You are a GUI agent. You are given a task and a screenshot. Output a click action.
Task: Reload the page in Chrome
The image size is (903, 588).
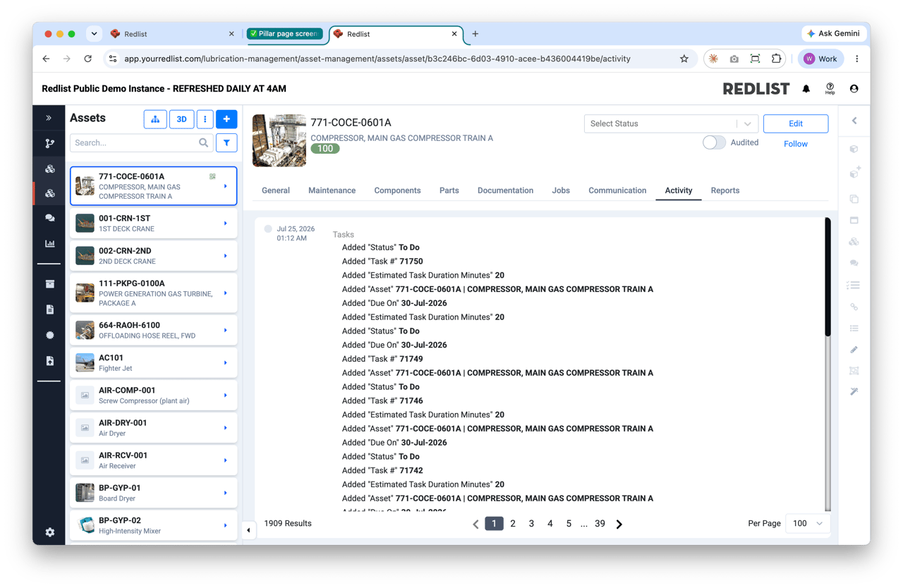87,59
